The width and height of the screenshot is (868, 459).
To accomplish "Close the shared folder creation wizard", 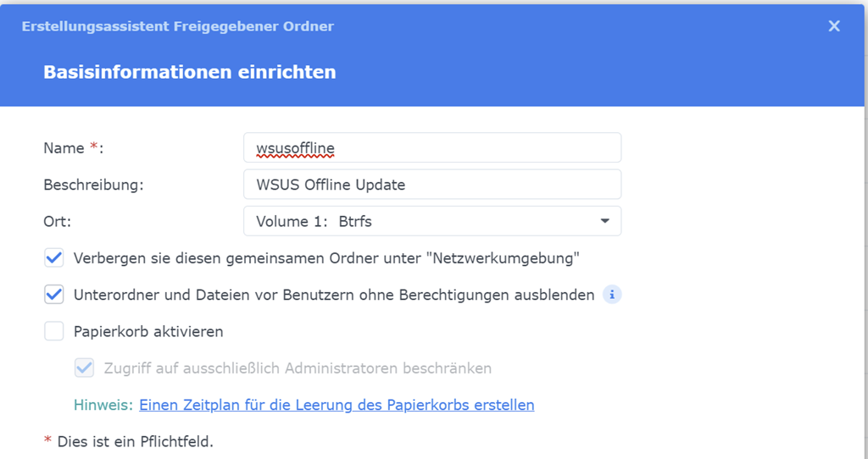I will (x=834, y=26).
